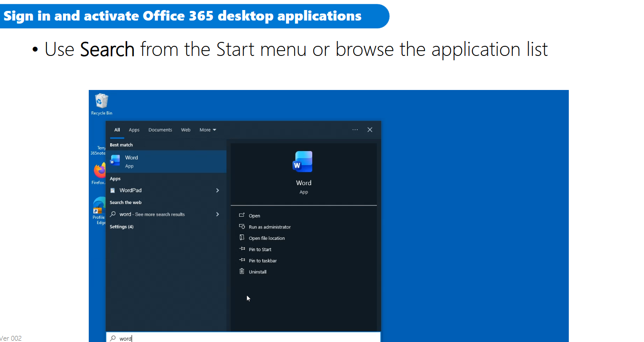Expand WordPad options with the chevron
The height and width of the screenshot is (342, 644).
[217, 190]
